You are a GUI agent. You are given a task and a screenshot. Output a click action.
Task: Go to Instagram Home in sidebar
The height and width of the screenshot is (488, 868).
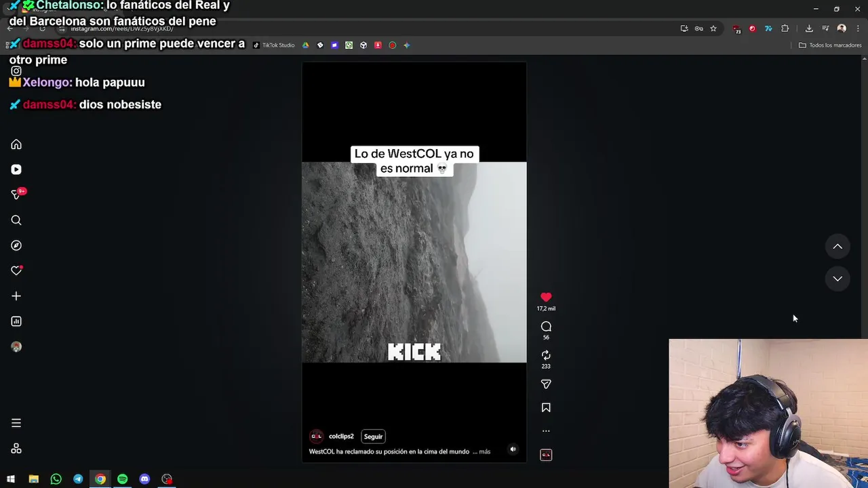click(x=16, y=144)
